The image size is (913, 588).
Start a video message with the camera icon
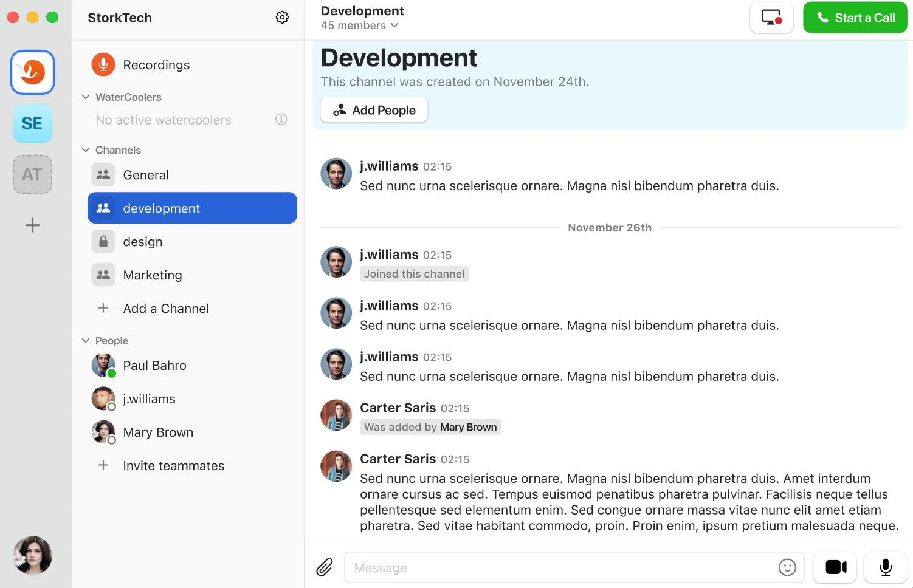(835, 567)
